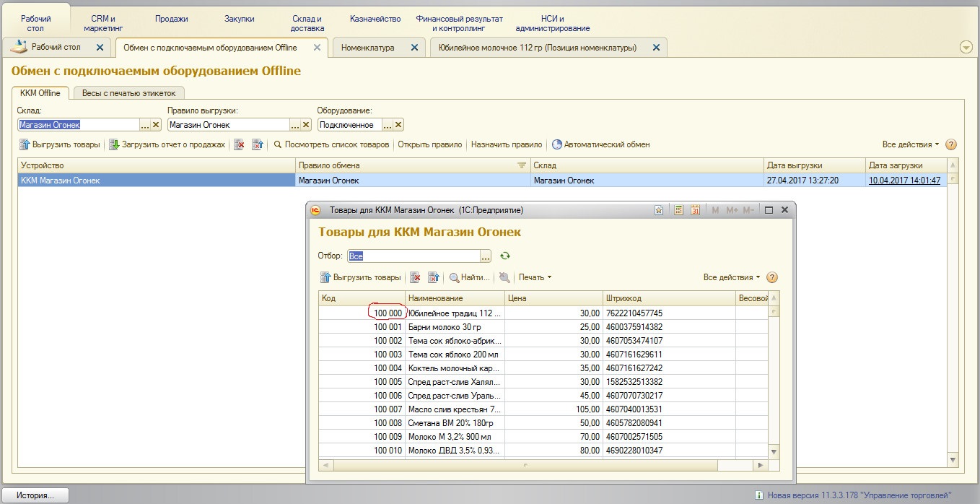Open the calculator icon in popup title bar
980x504 pixels.
click(x=678, y=210)
